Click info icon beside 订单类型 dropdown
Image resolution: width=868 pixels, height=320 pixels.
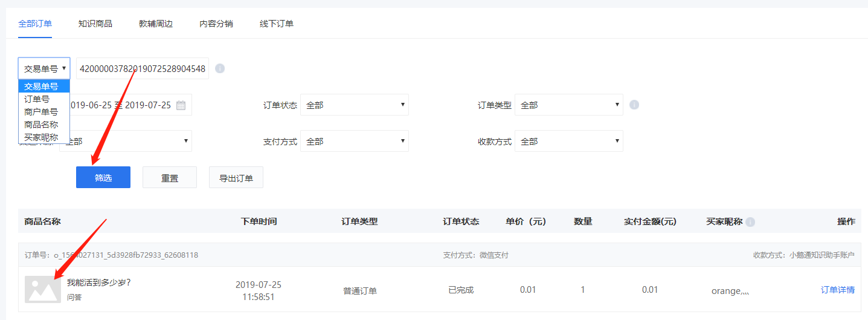634,105
